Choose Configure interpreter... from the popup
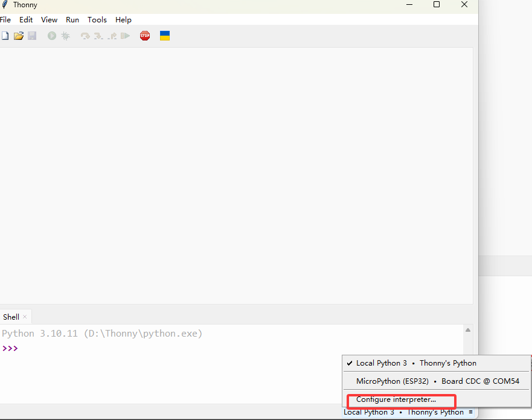 click(x=396, y=399)
